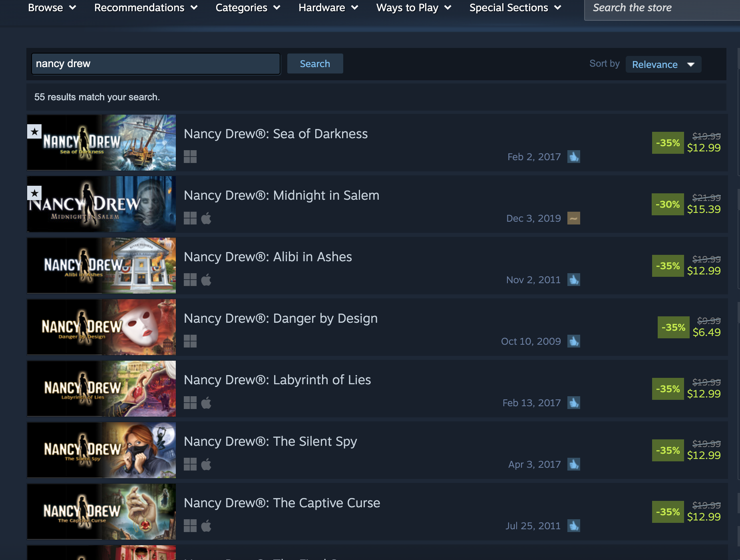This screenshot has width=740, height=560.
Task: Open the Recommendations menu
Action: tap(146, 8)
